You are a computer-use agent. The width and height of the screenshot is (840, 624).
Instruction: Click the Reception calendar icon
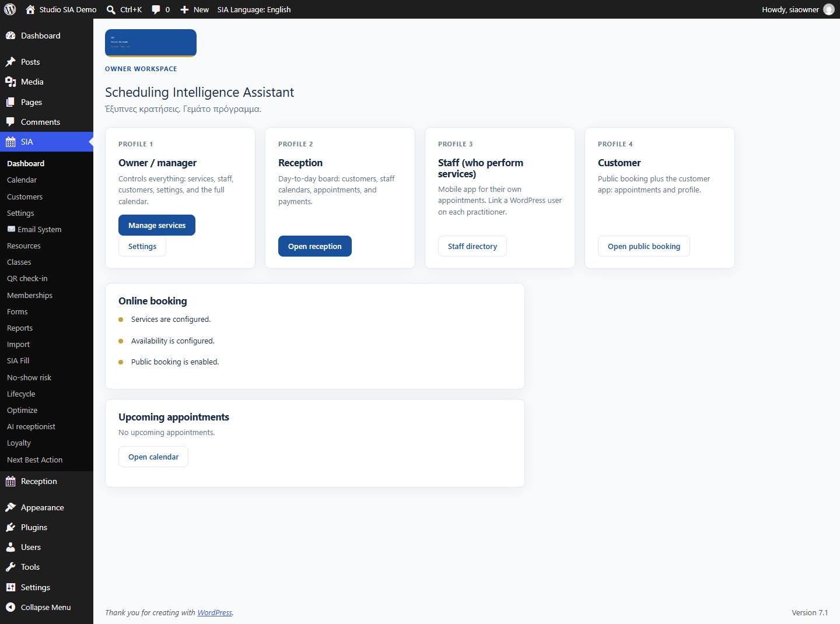10,481
